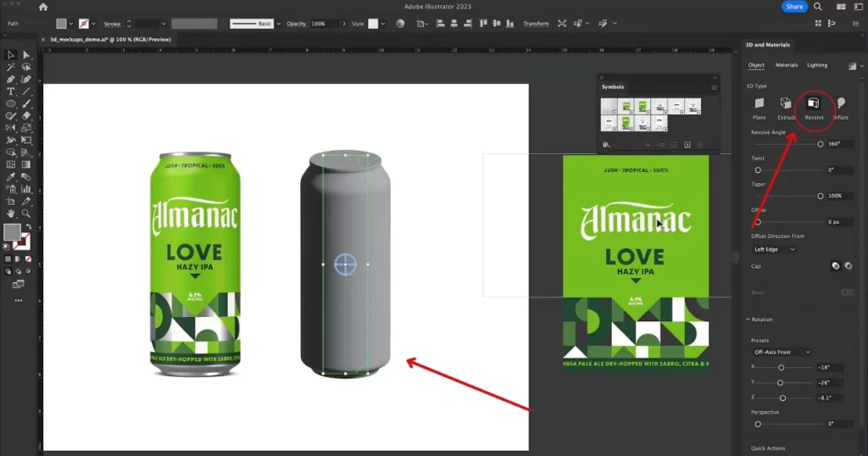Open Symbol Libraries menu in Symbols panel
This screenshot has height=456, width=868.
point(607,145)
